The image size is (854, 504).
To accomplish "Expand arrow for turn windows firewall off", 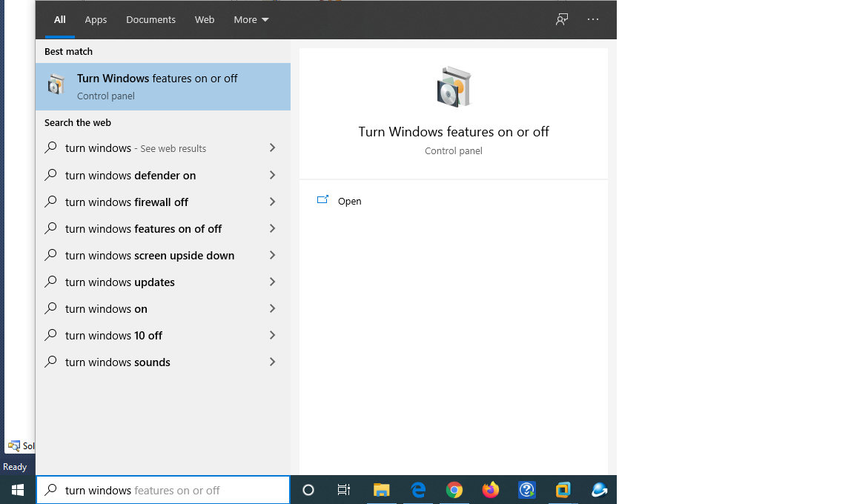I will (272, 202).
